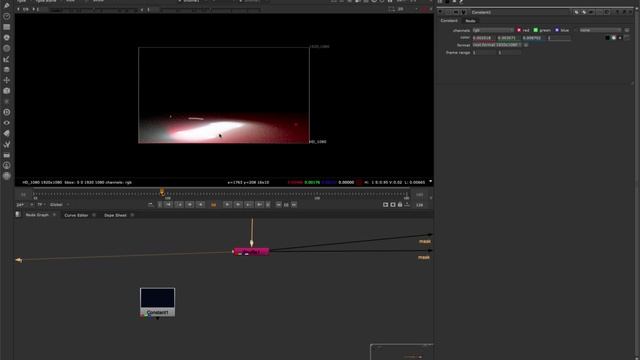Expand the viewer status bar arrow
This screenshot has height=360, width=640.
pos(430,182)
